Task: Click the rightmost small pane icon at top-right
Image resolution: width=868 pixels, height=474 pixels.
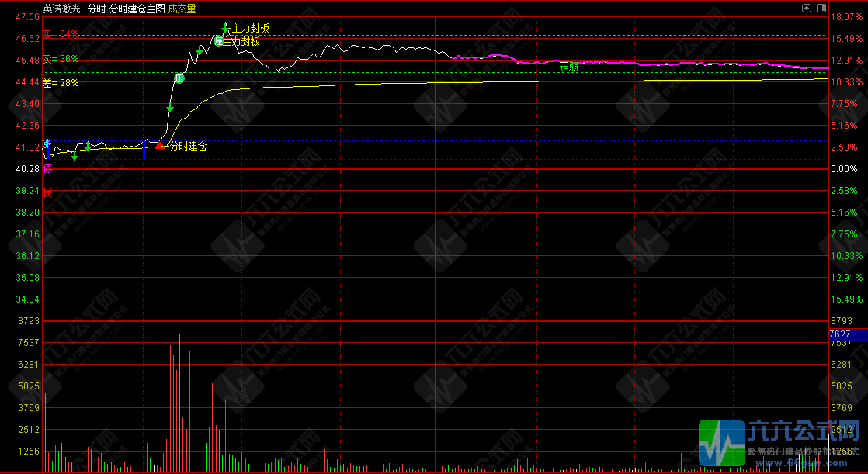Action: click(x=820, y=8)
